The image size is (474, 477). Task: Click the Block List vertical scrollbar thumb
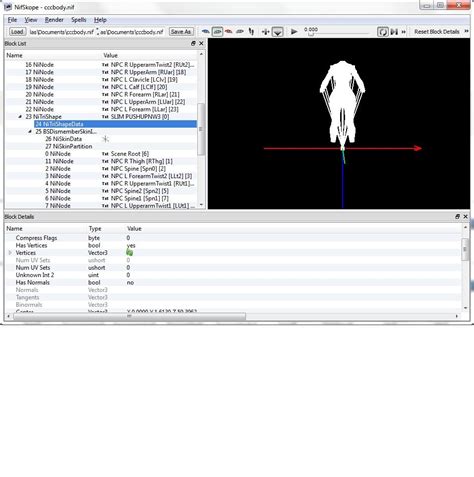pyautogui.click(x=201, y=129)
